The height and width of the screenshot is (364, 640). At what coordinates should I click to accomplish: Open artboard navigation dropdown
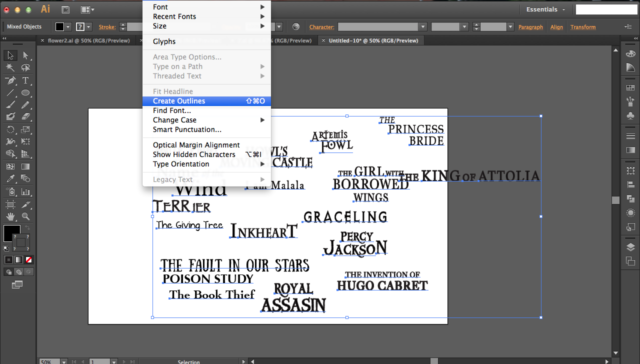coord(114,361)
